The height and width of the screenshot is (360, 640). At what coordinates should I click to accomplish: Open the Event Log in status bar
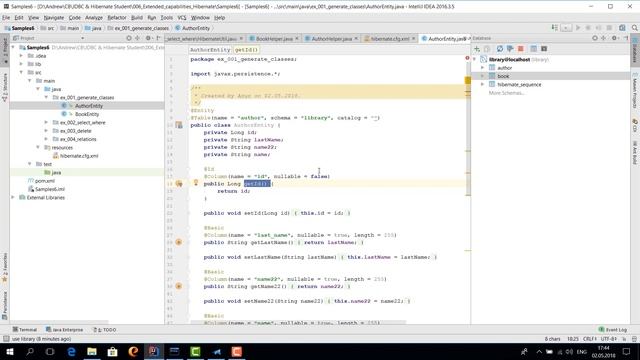pyautogui.click(x=612, y=329)
